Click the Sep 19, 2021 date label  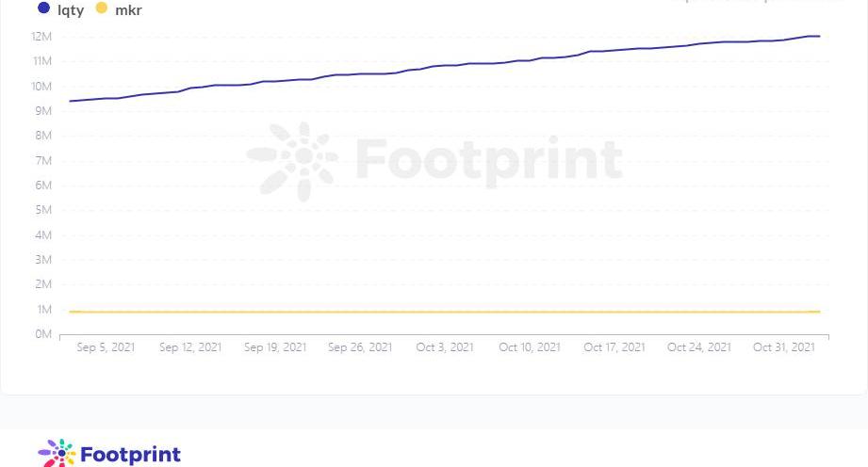275,347
